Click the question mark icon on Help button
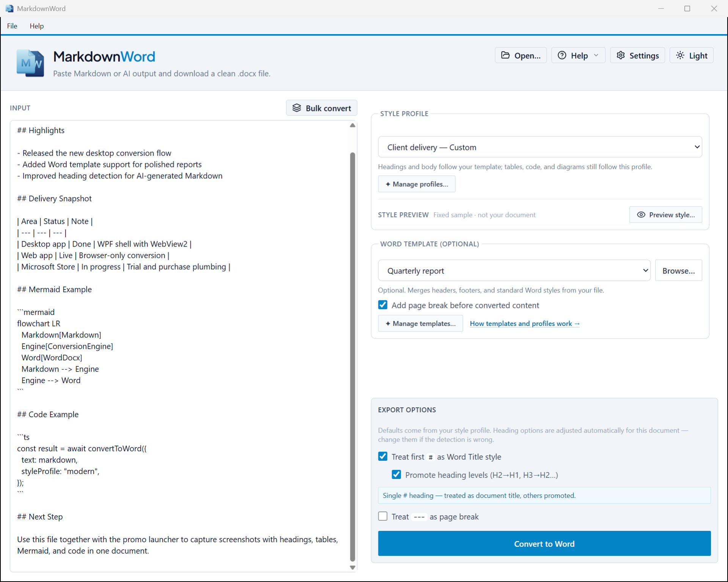 [562, 55]
